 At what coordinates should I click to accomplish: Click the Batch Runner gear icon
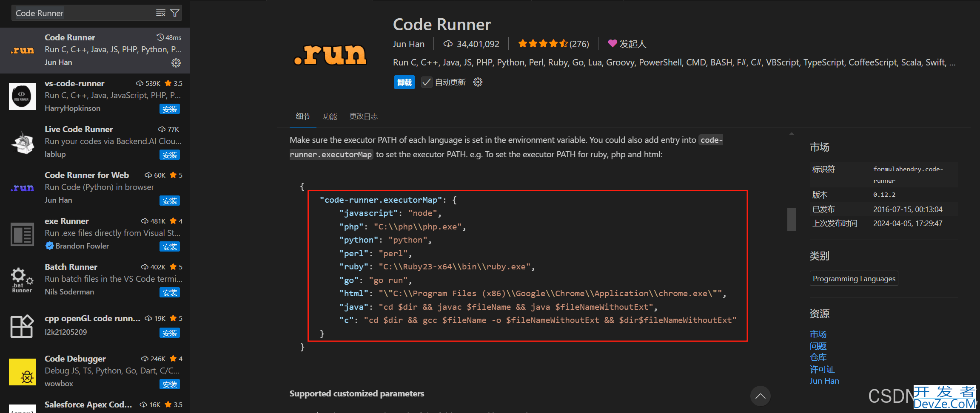(22, 280)
